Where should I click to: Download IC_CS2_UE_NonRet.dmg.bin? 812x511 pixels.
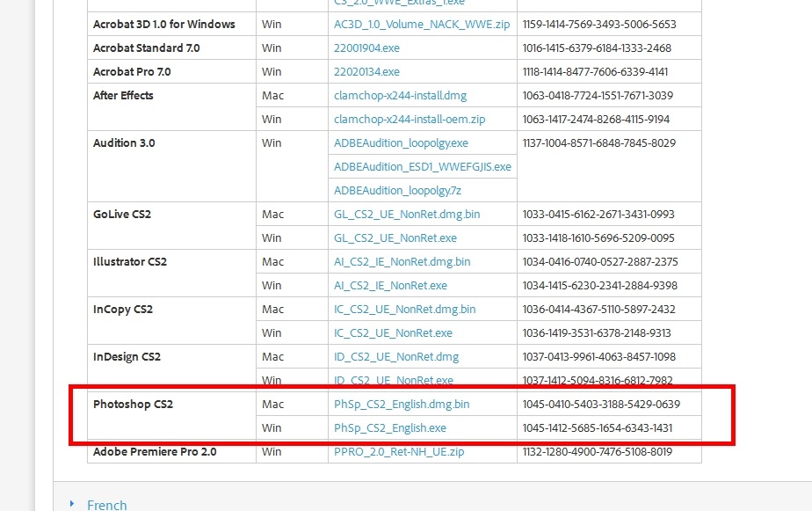pos(404,310)
